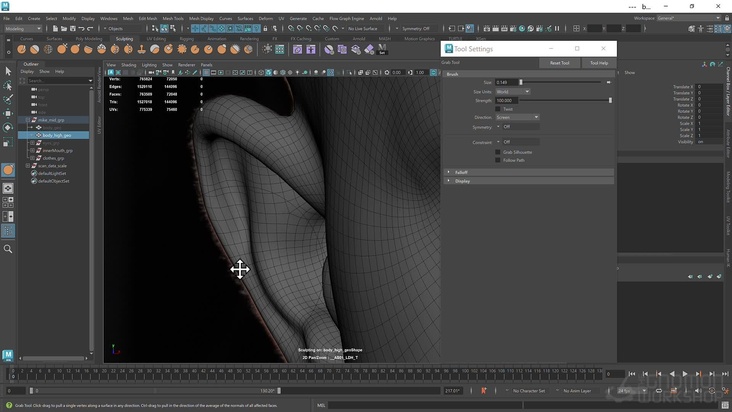
Task: Click the Tool Help button
Action: pos(598,63)
